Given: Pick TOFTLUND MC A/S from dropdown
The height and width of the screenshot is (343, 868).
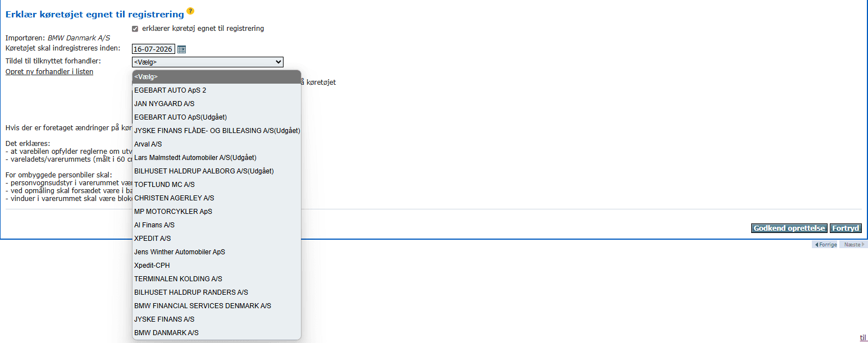Looking at the screenshot, I should tap(165, 185).
